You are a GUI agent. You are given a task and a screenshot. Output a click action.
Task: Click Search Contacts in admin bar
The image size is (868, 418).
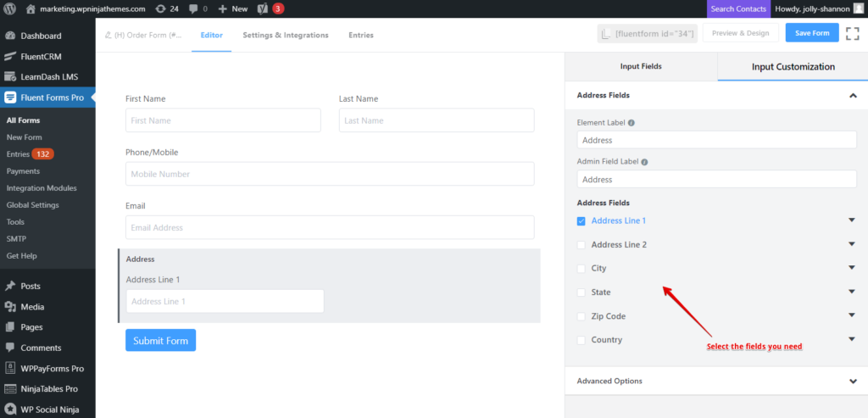coord(738,8)
